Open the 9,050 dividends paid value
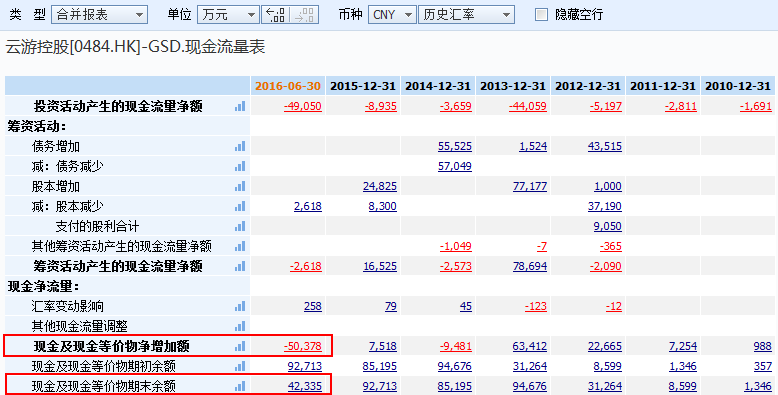The image size is (778, 395). pos(608,226)
